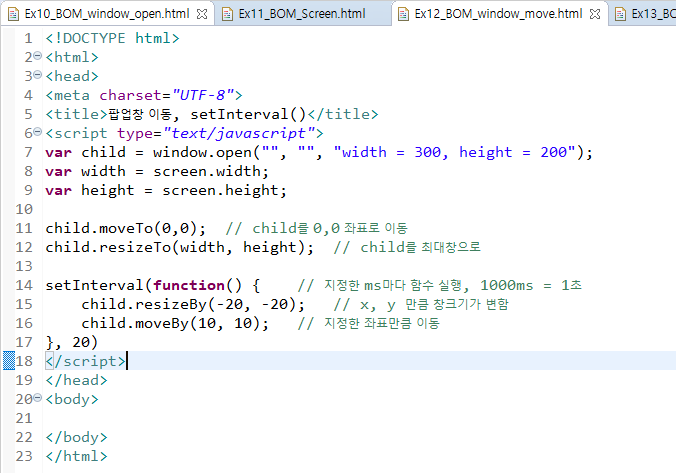Click the closing body tag
The width and height of the screenshot is (676, 473).
(76, 437)
